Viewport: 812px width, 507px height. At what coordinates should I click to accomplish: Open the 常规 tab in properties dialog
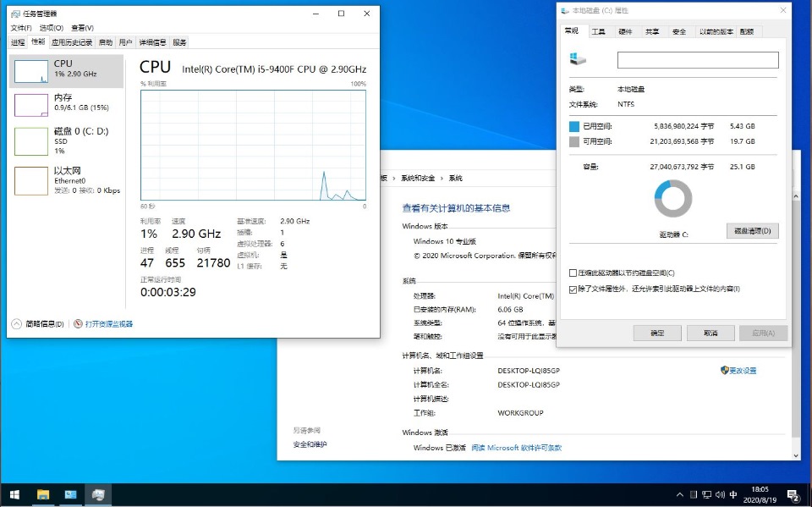tap(572, 31)
